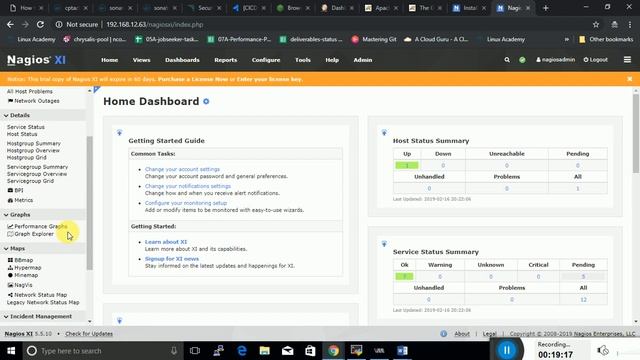Go back with the browser back arrow
Image resolution: width=640 pixels, height=360 pixels.
tap(10, 24)
